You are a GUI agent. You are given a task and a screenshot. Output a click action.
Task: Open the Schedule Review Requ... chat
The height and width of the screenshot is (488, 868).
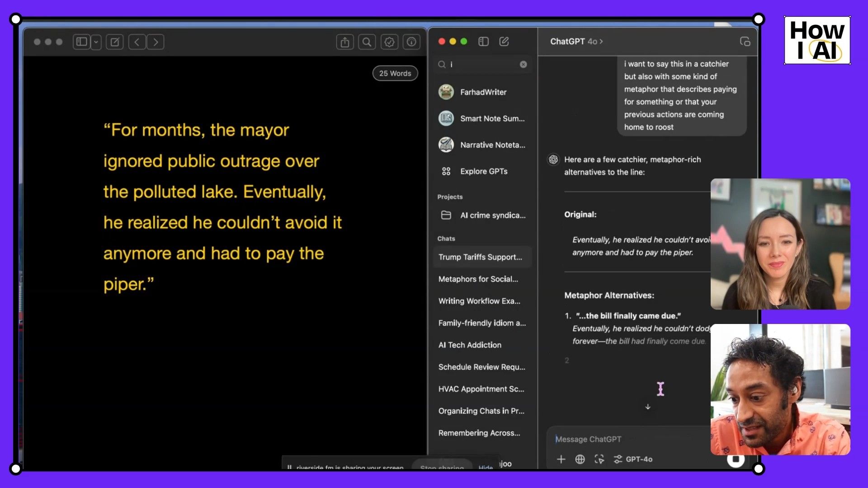click(x=482, y=367)
